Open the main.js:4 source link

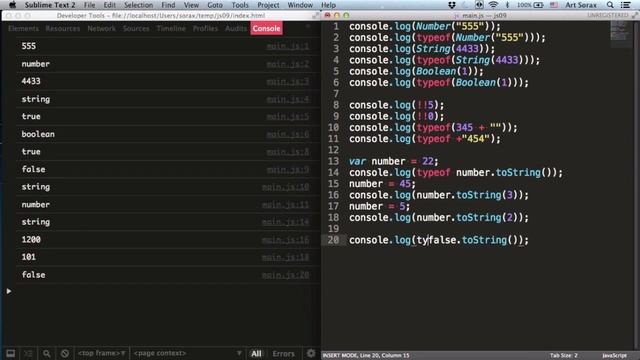[288, 99]
